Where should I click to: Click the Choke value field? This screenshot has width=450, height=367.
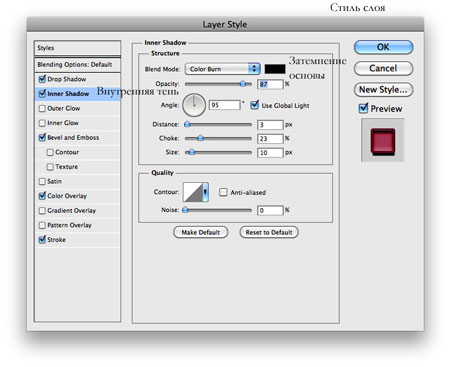point(270,139)
